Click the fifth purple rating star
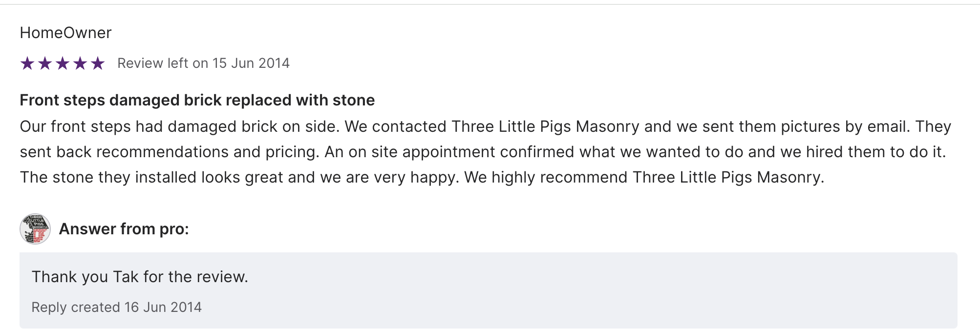 point(98,63)
